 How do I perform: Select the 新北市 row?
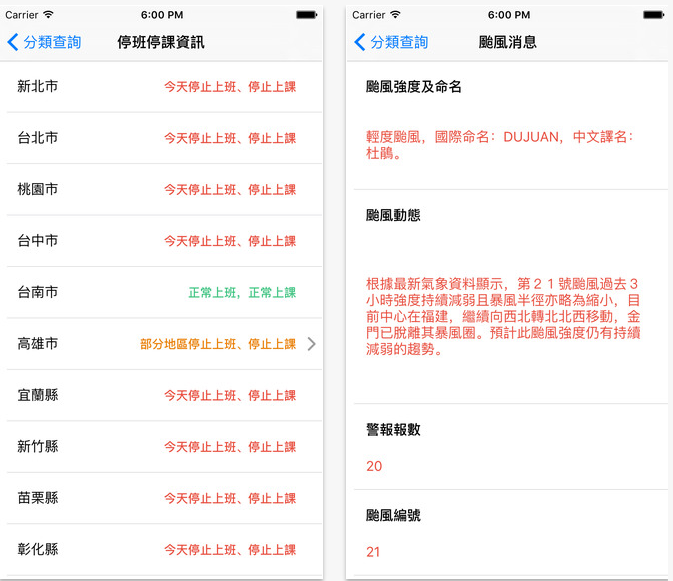click(x=162, y=87)
